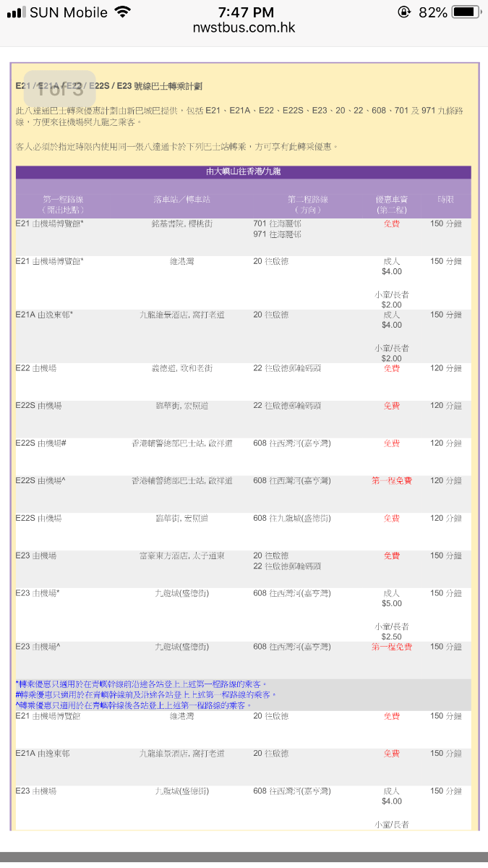Tap the '1 of 3' page indicator overlay

click(59, 90)
